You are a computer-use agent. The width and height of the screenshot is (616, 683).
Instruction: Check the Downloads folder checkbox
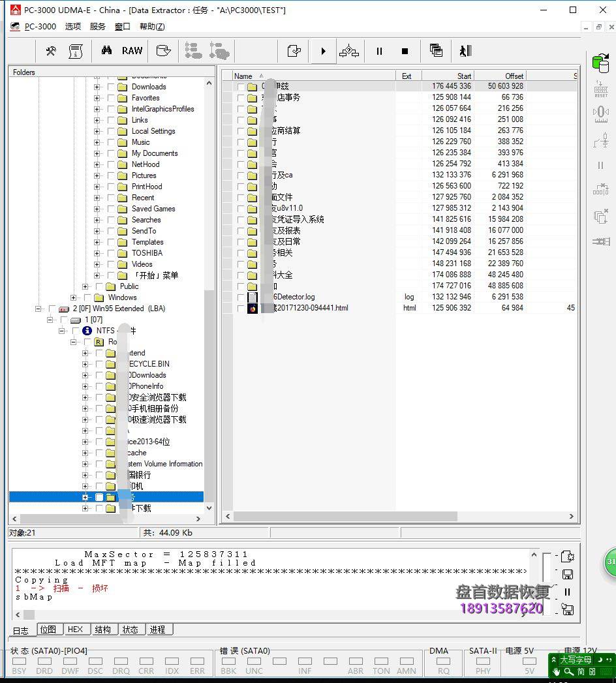pos(111,87)
